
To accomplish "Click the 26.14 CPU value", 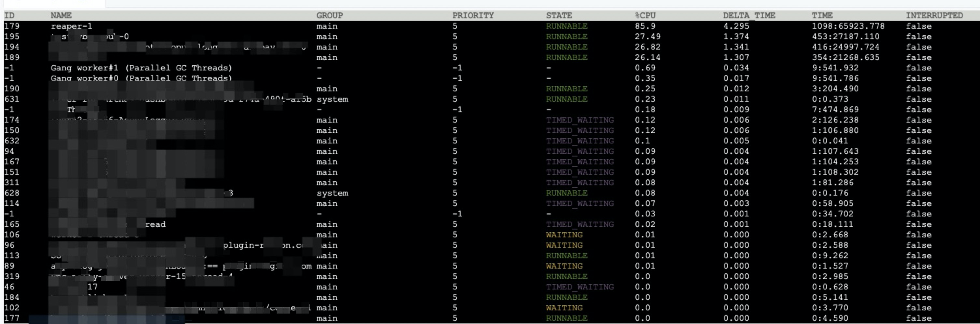I will [x=648, y=57].
